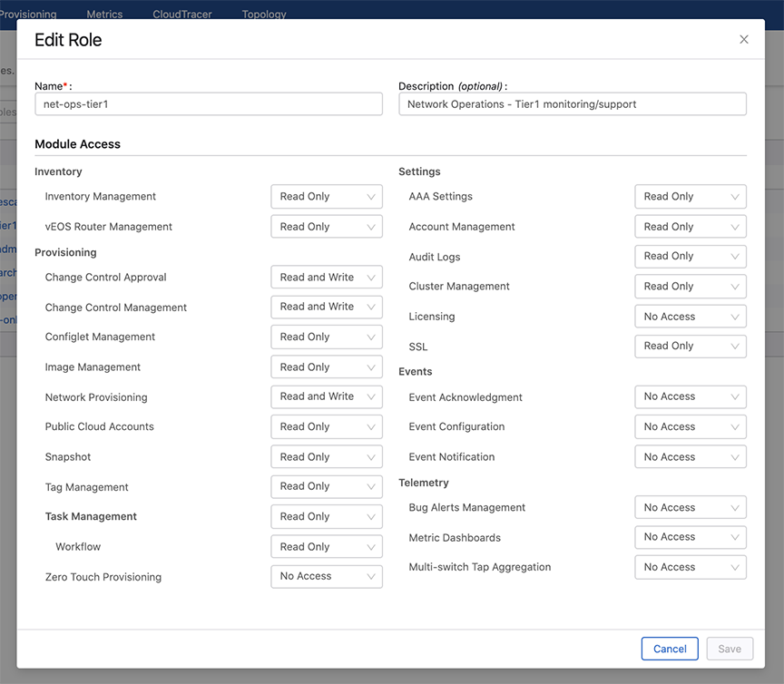The height and width of the screenshot is (684, 784).
Task: Click the Event Acknowledgment label
Action: click(x=465, y=397)
